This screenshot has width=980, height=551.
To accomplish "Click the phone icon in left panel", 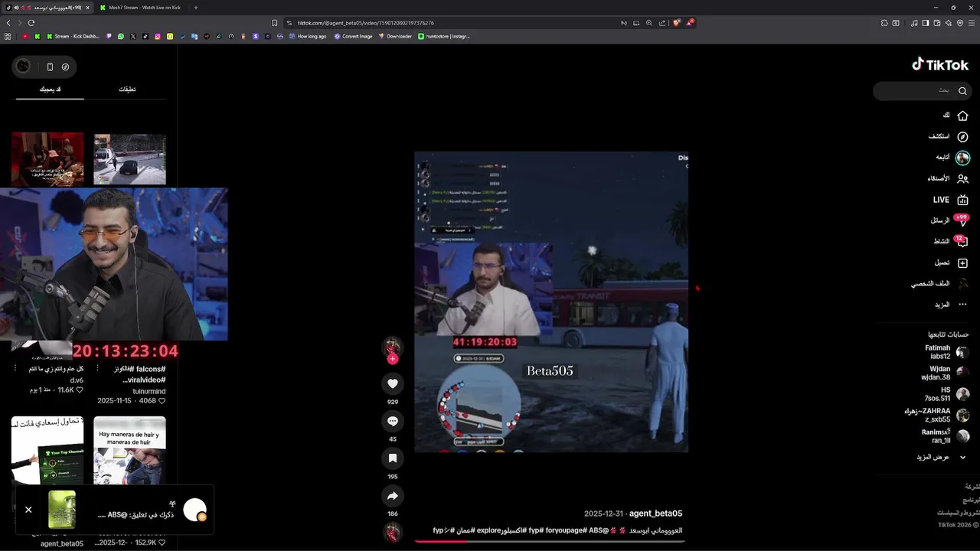I will point(50,67).
